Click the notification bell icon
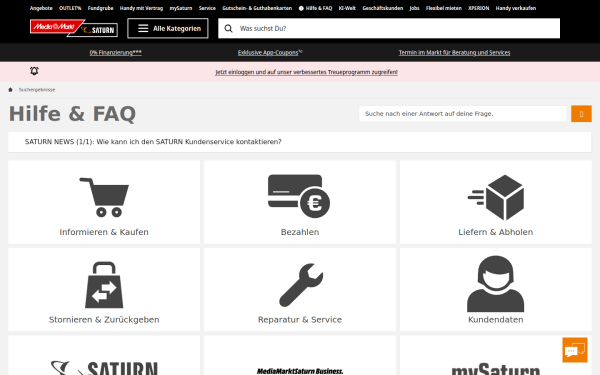This screenshot has width=600, height=375. point(34,71)
